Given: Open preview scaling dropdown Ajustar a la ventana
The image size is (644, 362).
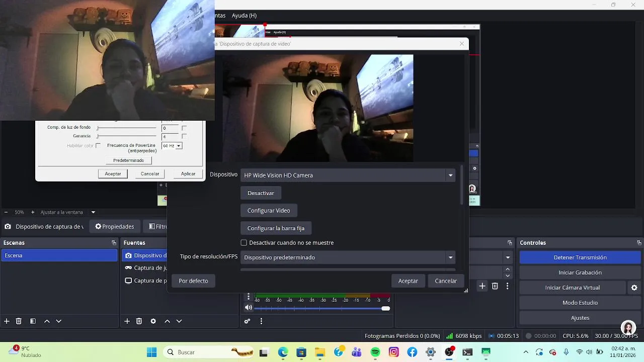Looking at the screenshot, I should click(93, 212).
